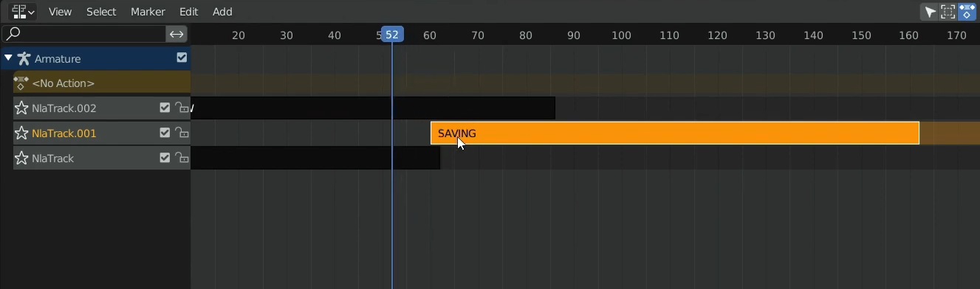Select the SAVING strip
This screenshot has width=980, height=289.
tap(675, 133)
